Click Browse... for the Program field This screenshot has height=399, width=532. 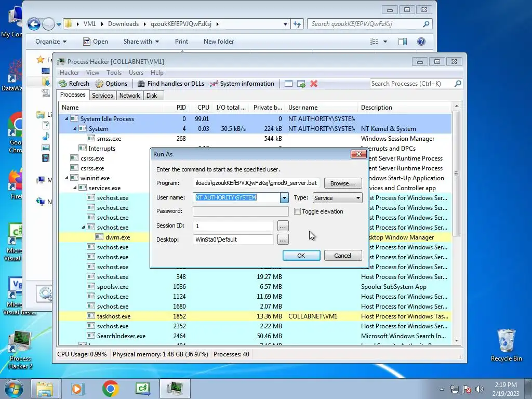tap(343, 183)
